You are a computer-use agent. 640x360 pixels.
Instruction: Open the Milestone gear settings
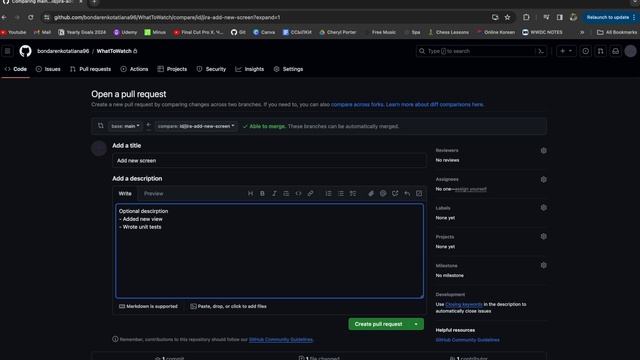pos(543,265)
